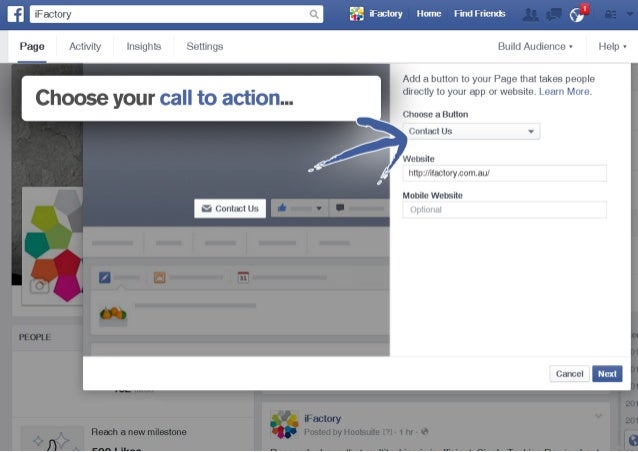Click the status pencil icon in preview
The height and width of the screenshot is (452, 638).
tap(105, 277)
